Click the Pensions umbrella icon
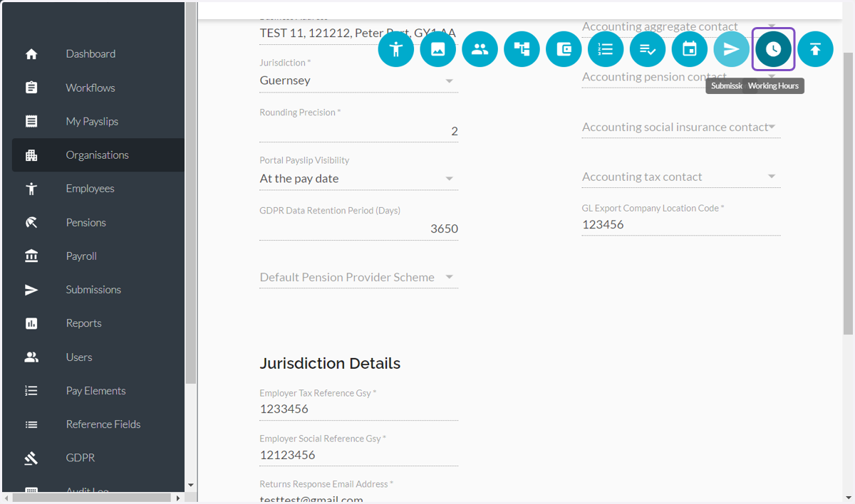855x504 pixels. [x=31, y=222]
